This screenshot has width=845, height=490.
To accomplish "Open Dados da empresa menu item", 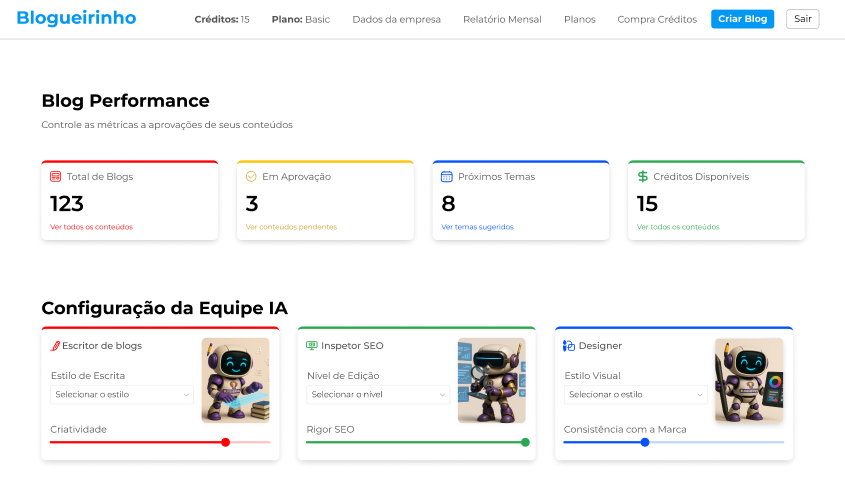I will [x=396, y=19].
